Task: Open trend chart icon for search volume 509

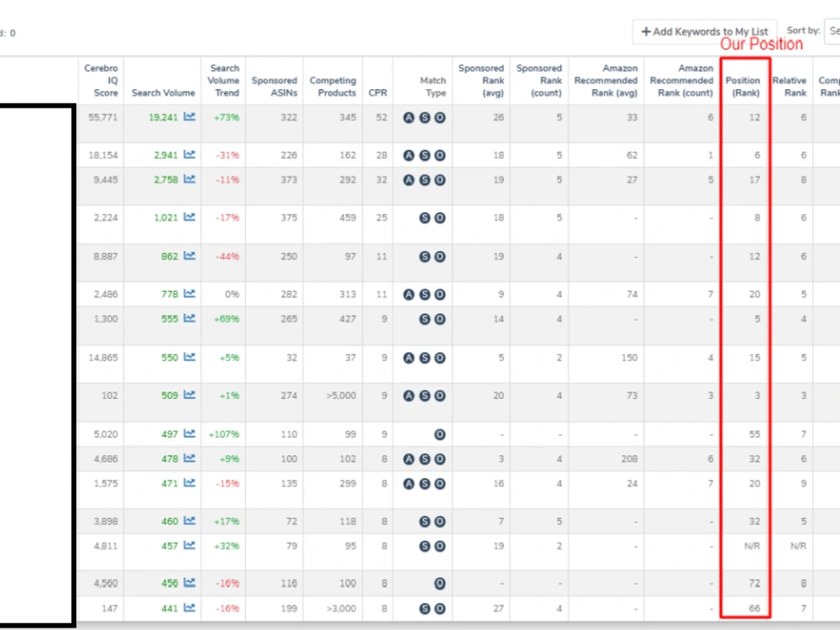Action: 190,395
